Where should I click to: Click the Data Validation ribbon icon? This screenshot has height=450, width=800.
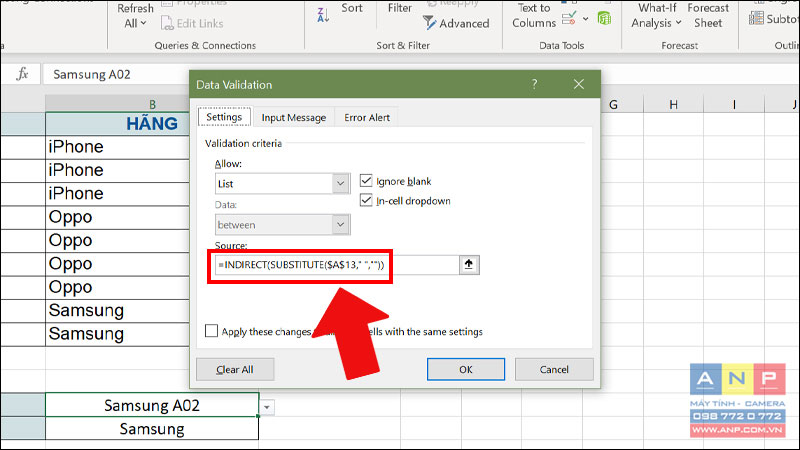click(568, 19)
